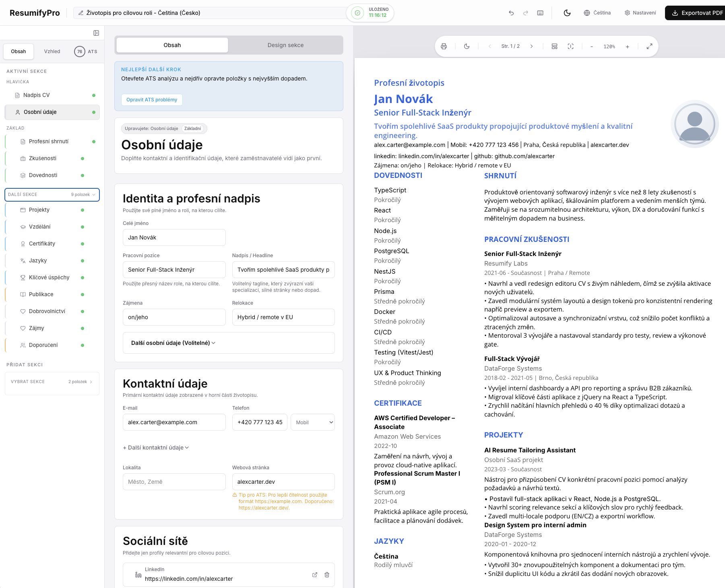The height and width of the screenshot is (588, 725).
Task: Open the LinkedIn URL external link icon
Action: [x=315, y=575]
